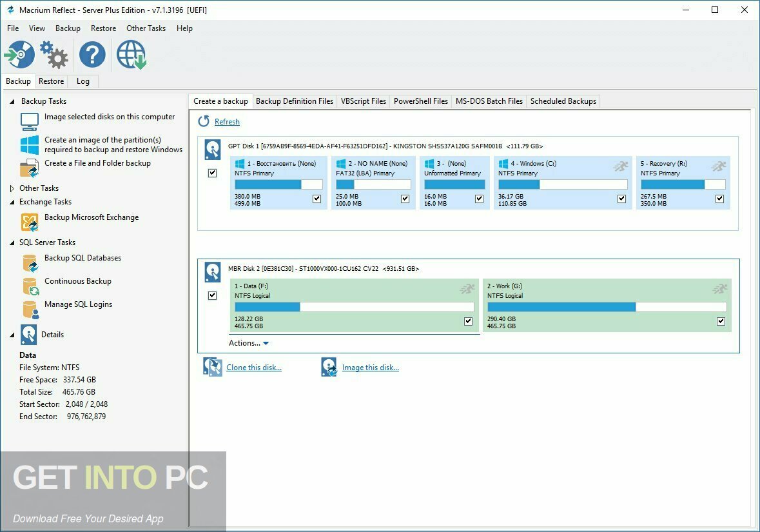This screenshot has height=532, width=760.
Task: Click the Clone this disk link
Action: coord(254,368)
